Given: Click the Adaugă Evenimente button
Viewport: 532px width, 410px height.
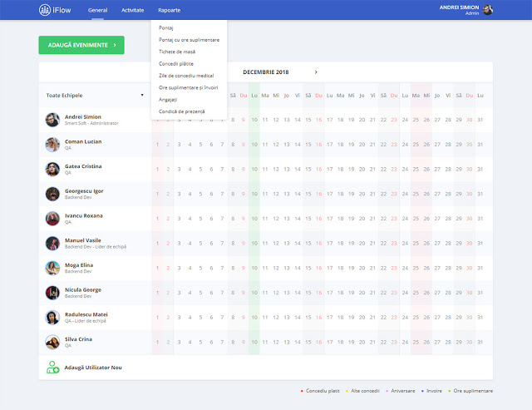Looking at the screenshot, I should [x=81, y=45].
